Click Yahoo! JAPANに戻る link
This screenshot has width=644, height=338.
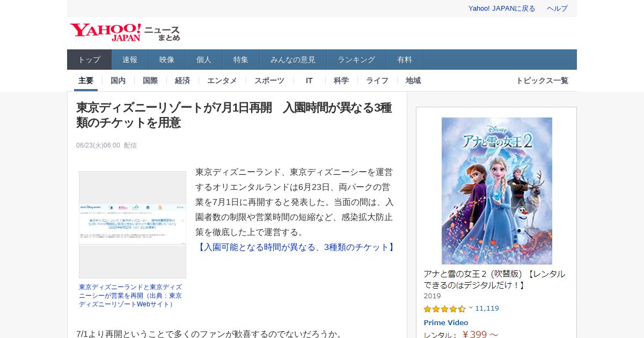[x=502, y=9]
